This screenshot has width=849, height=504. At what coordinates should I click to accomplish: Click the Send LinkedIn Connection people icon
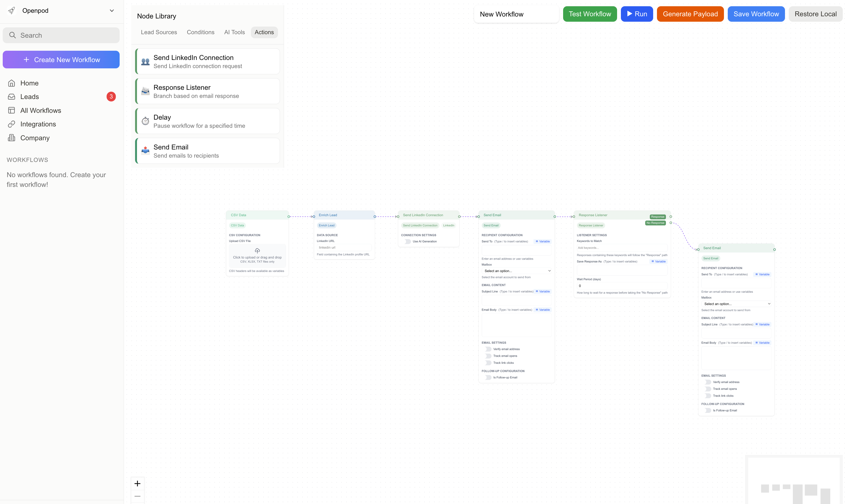coord(145,62)
